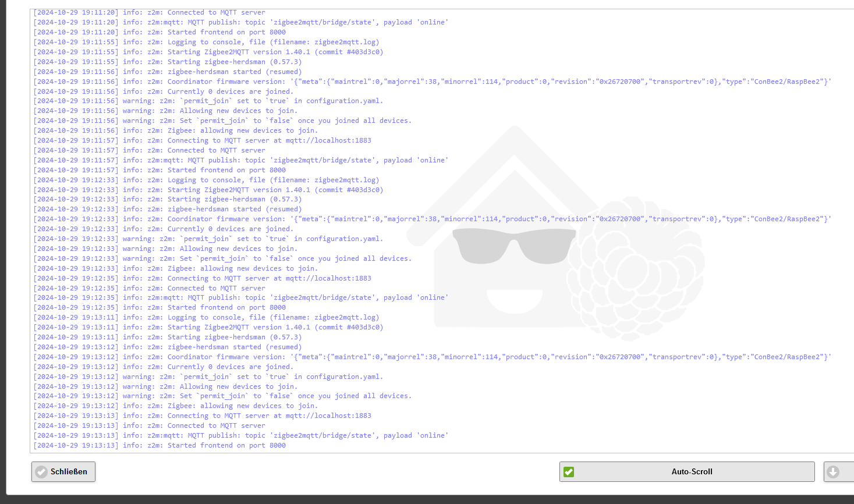Select the 19:11:56 Coordinator firmware version line
The width and height of the screenshot is (854, 504).
click(x=433, y=81)
